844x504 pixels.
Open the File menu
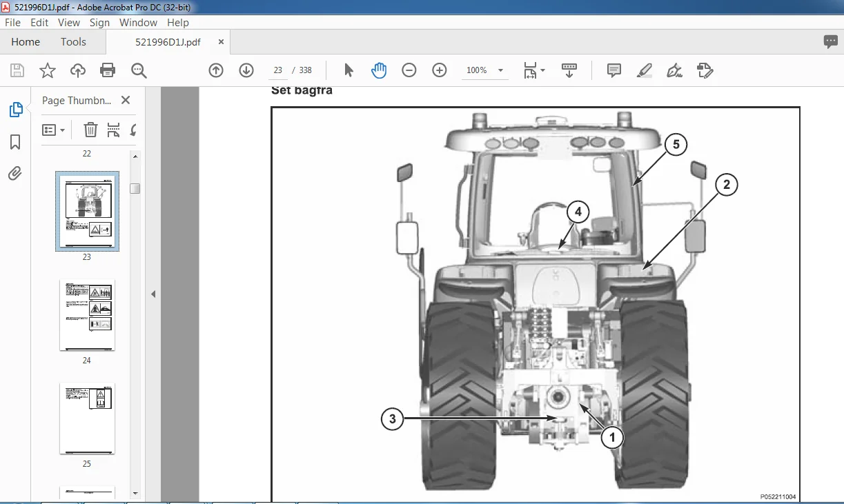tap(12, 22)
